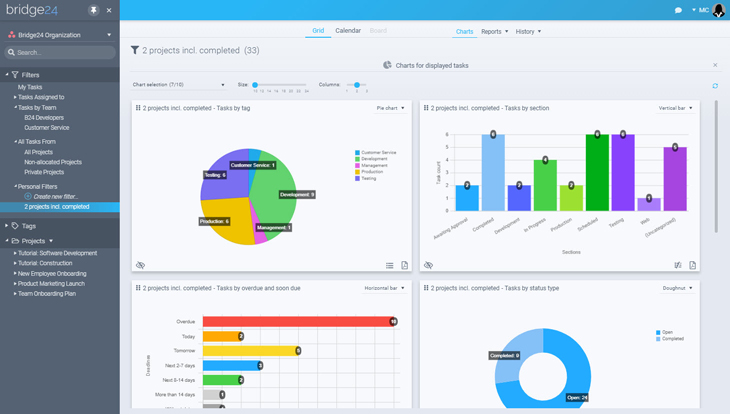Export Tasks by section chart to PDF

(693, 265)
